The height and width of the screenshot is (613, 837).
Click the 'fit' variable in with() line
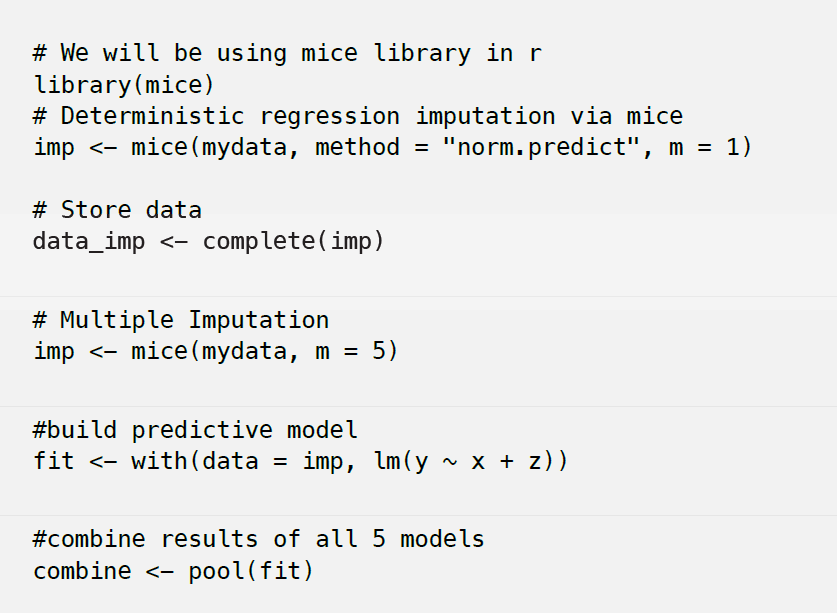[54, 461]
